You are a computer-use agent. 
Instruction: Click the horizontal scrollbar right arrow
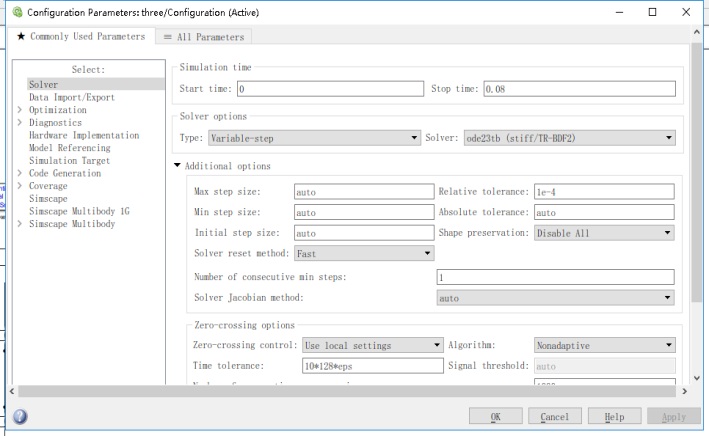coord(685,391)
